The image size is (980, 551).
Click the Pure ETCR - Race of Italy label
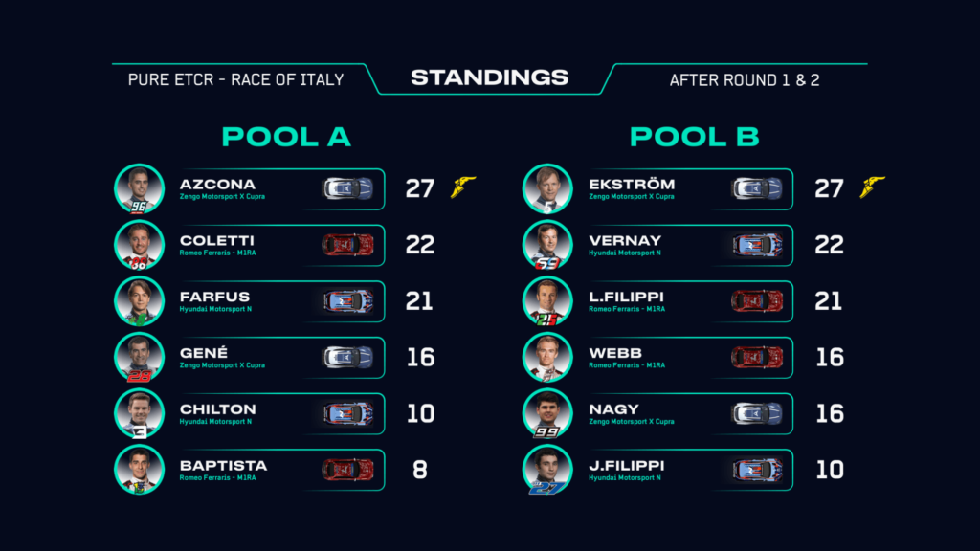coord(235,79)
